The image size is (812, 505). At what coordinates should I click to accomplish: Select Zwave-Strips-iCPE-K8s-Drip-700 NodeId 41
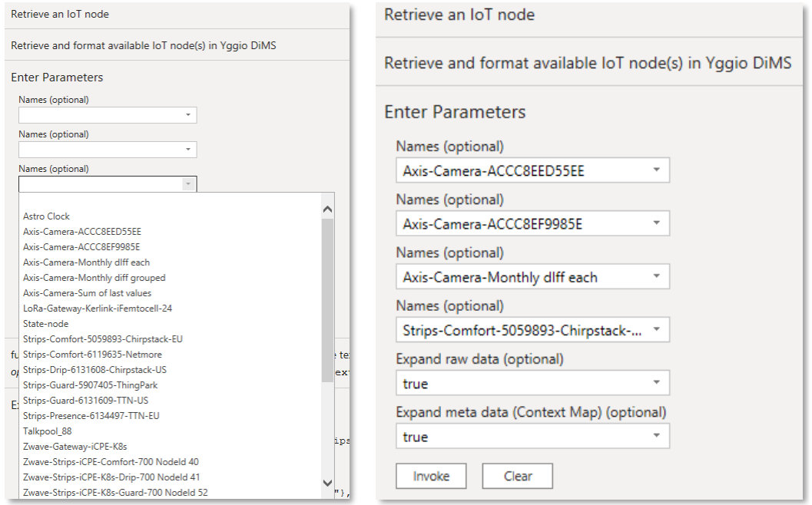111,477
